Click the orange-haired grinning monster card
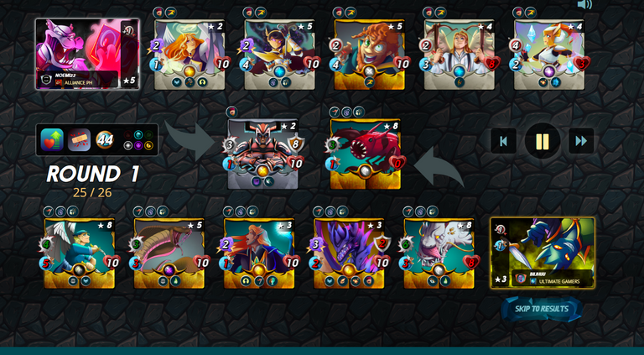The width and height of the screenshot is (644, 355). tap(370, 55)
